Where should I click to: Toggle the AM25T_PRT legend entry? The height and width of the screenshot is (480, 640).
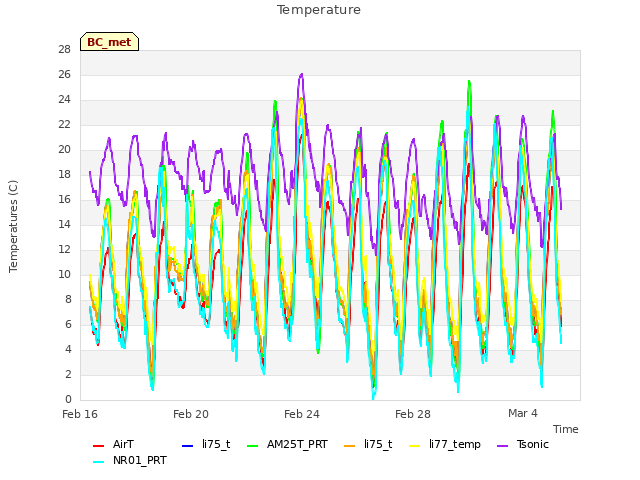pyautogui.click(x=297, y=444)
